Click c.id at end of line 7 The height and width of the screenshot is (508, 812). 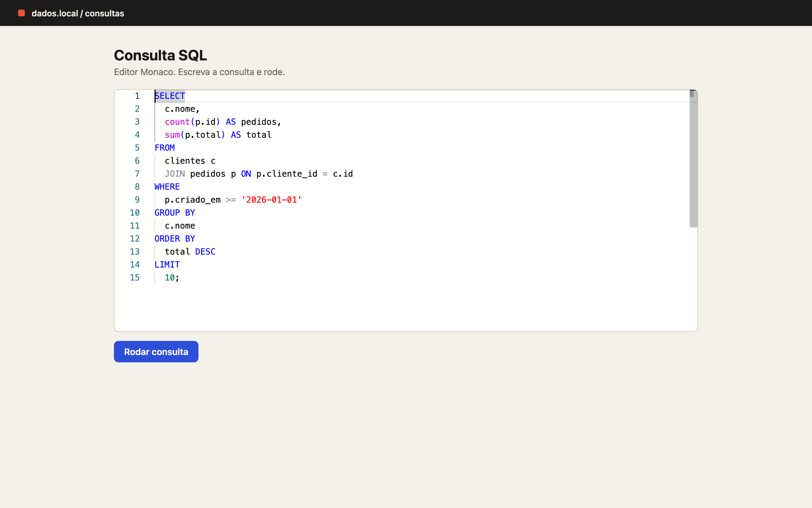click(343, 174)
